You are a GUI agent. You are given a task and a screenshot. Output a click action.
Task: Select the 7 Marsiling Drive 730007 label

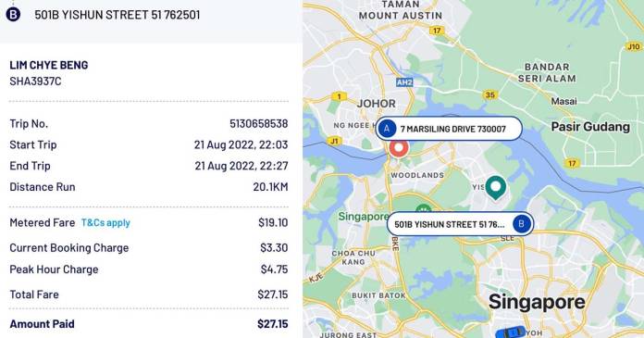pos(449,129)
